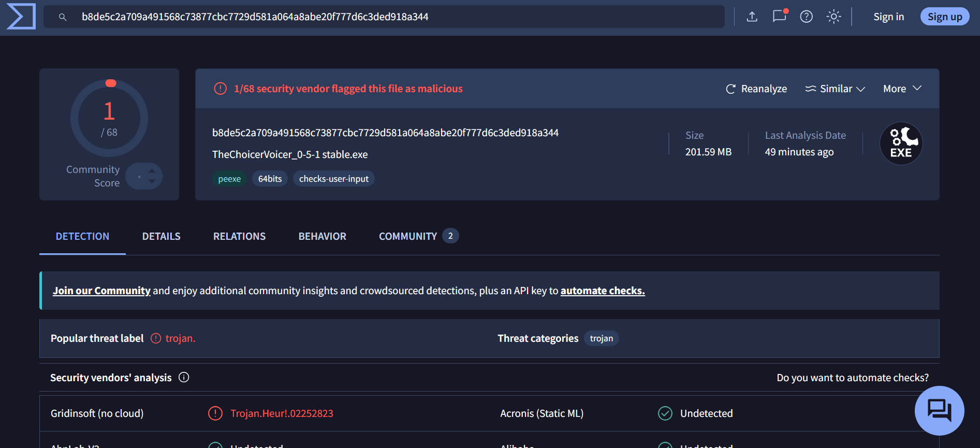Screen dimensions: 980x448
Task: Click the trojan. popular threat label text
Action: point(180,338)
